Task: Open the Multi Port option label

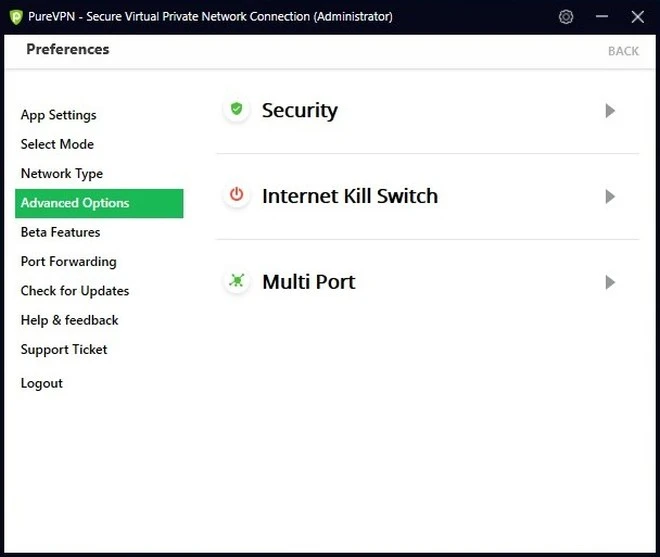Action: (x=309, y=282)
